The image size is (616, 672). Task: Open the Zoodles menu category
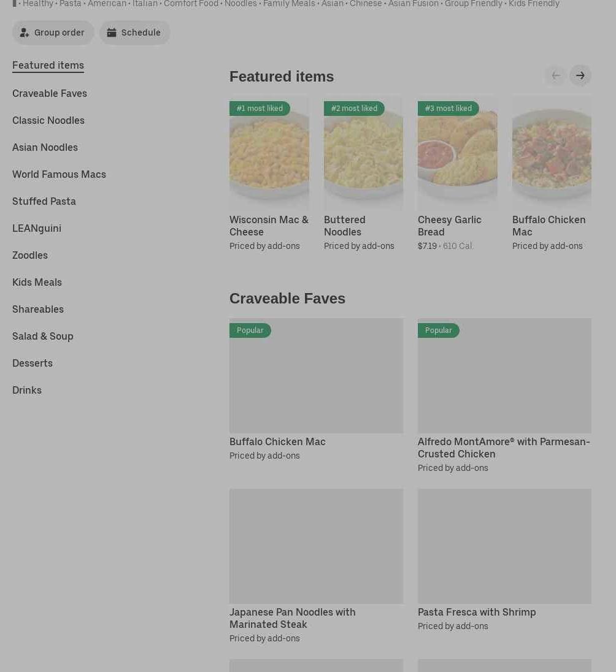[x=30, y=255]
